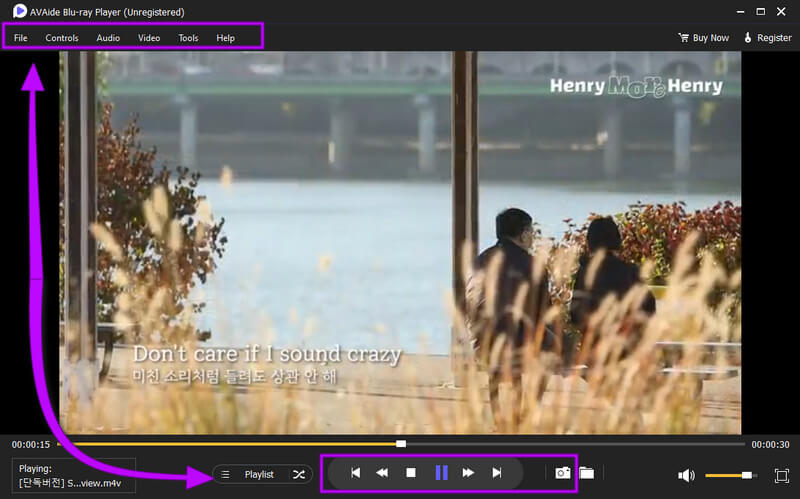800x499 pixels.
Task: Close the AVAide Blu-ray Player window
Action: (781, 12)
